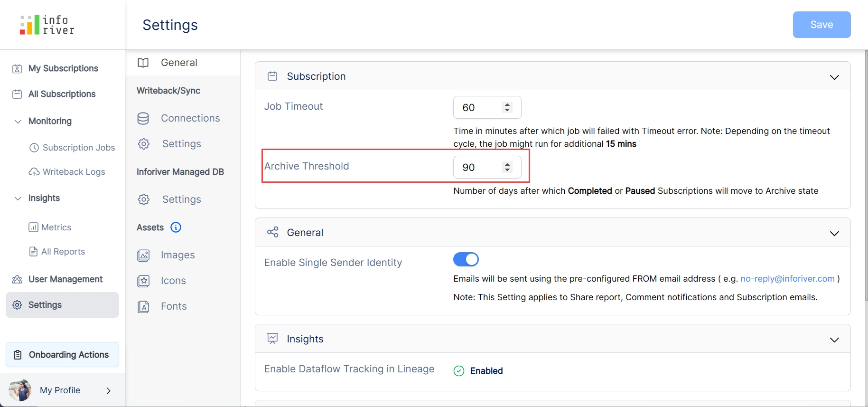Open Writeback Logs in the sidebar
Viewport: 868px width, 407px height.
click(x=74, y=172)
